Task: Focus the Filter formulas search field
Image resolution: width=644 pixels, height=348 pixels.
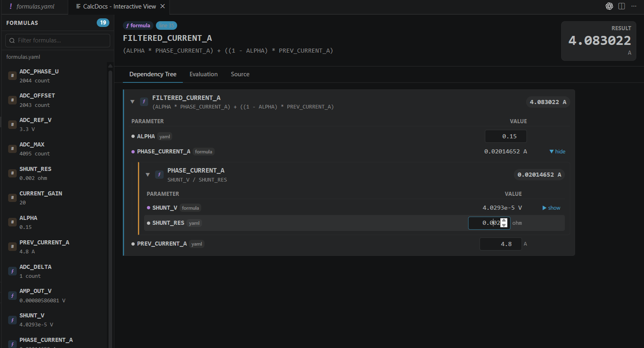Action: [58, 40]
